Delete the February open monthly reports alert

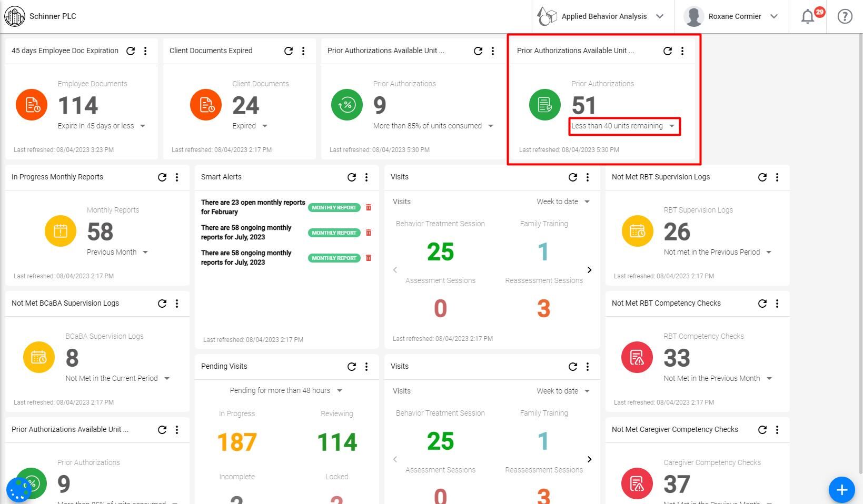click(x=368, y=207)
